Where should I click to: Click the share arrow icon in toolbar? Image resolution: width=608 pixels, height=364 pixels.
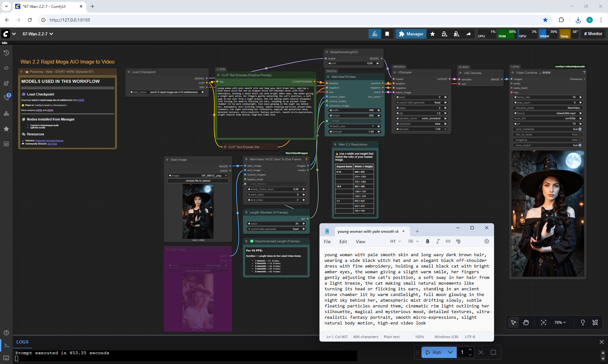[x=468, y=34]
